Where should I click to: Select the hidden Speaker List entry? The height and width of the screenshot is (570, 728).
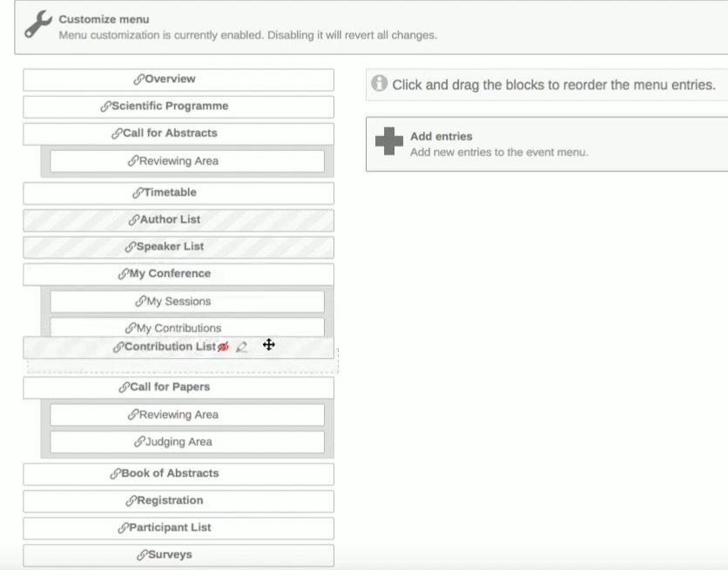click(179, 248)
